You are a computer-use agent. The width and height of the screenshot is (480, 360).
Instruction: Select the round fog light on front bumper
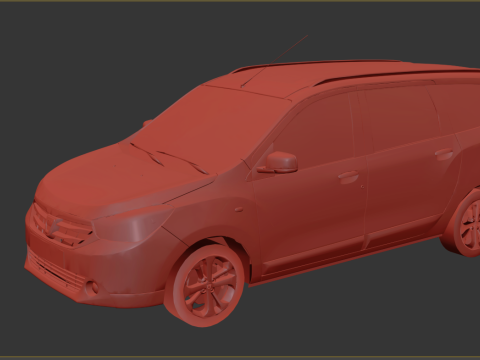[91, 287]
